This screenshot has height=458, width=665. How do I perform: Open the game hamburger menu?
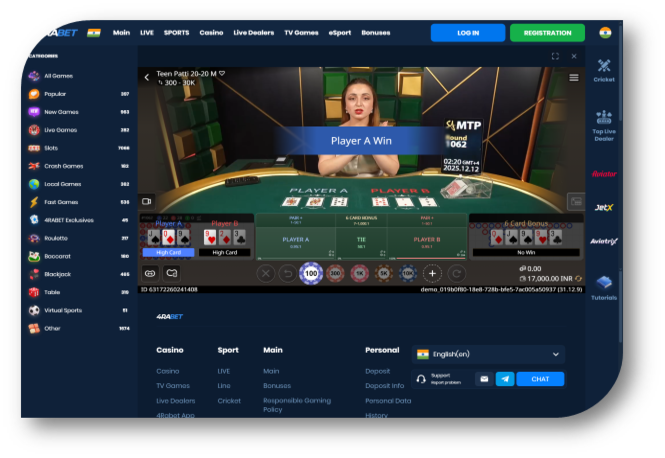[574, 78]
